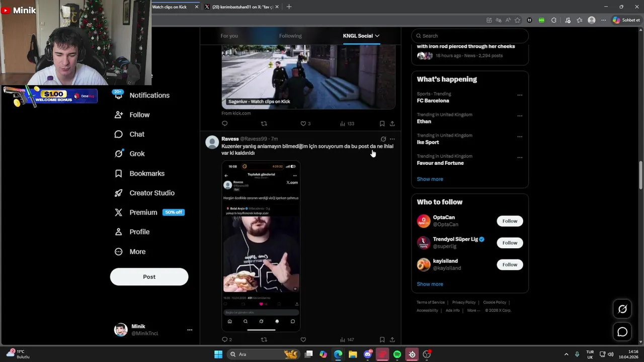Open Copilot Sohbet et button
The width and height of the screenshot is (644, 362).
[x=626, y=20]
